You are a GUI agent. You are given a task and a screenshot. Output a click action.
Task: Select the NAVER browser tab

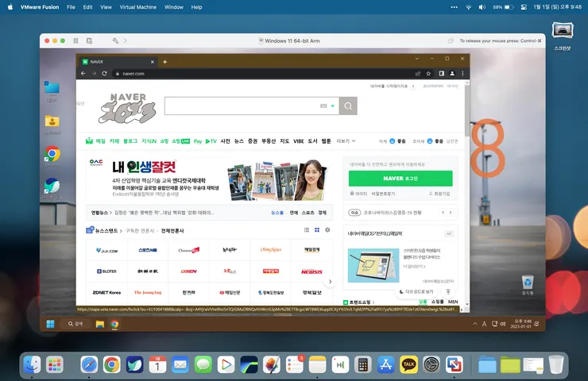(x=118, y=62)
